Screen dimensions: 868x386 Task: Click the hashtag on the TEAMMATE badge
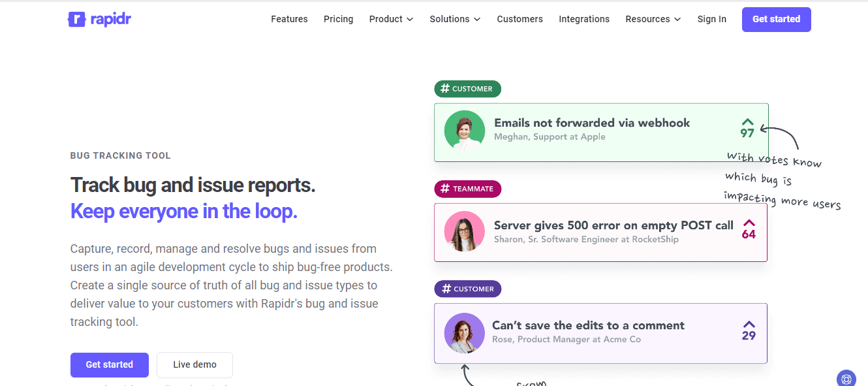click(x=446, y=189)
